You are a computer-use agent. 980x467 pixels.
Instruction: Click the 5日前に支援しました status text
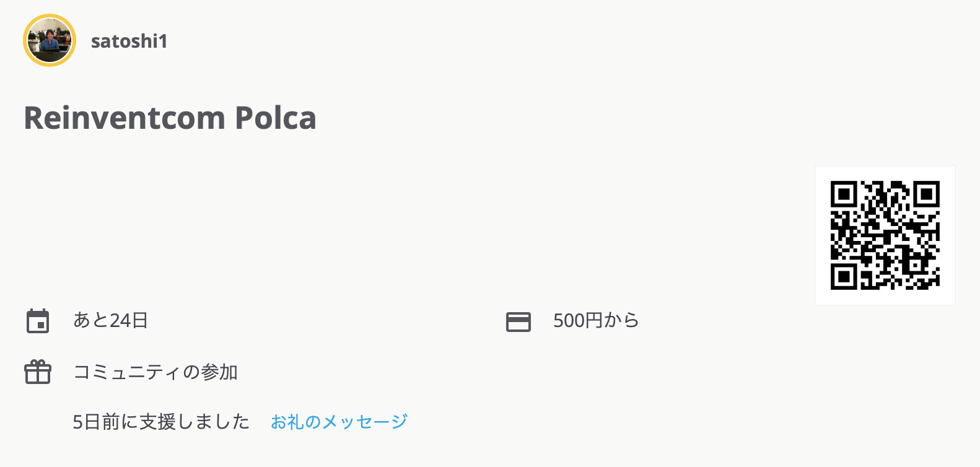(161, 422)
